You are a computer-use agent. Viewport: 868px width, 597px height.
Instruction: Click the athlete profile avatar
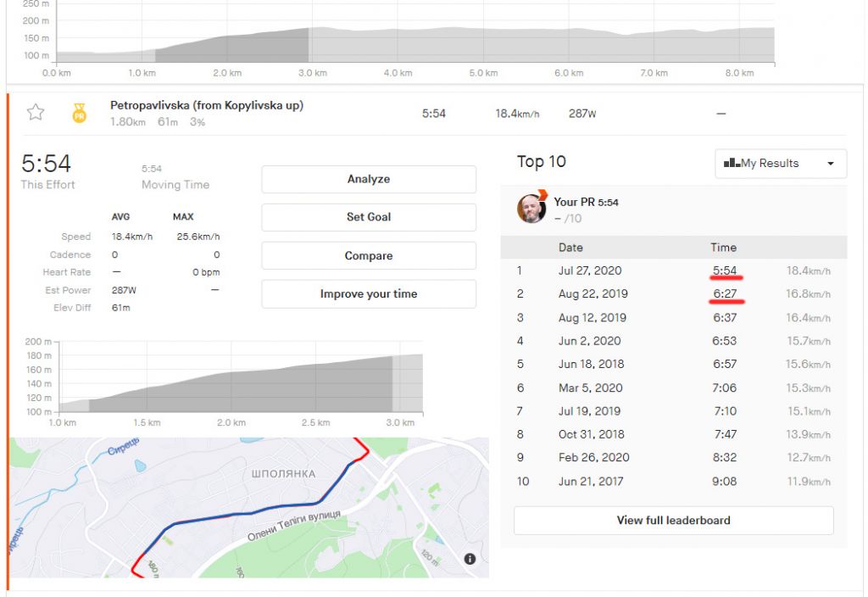[x=531, y=209]
